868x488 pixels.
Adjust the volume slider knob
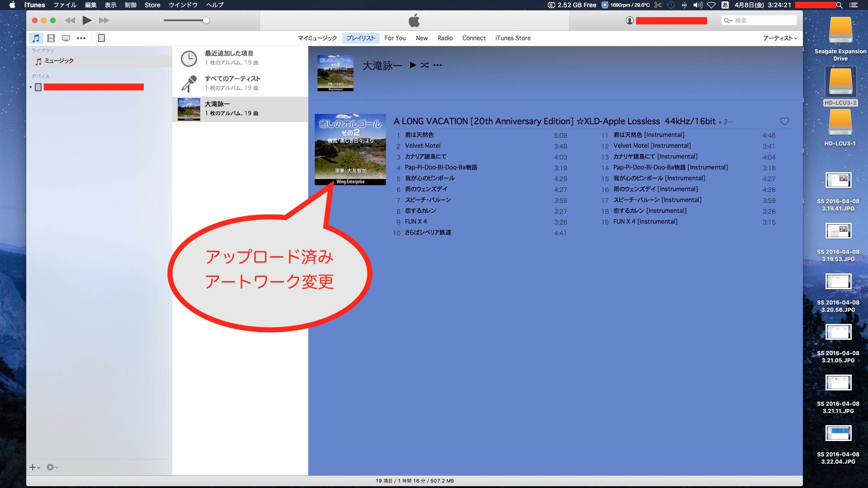[206, 20]
